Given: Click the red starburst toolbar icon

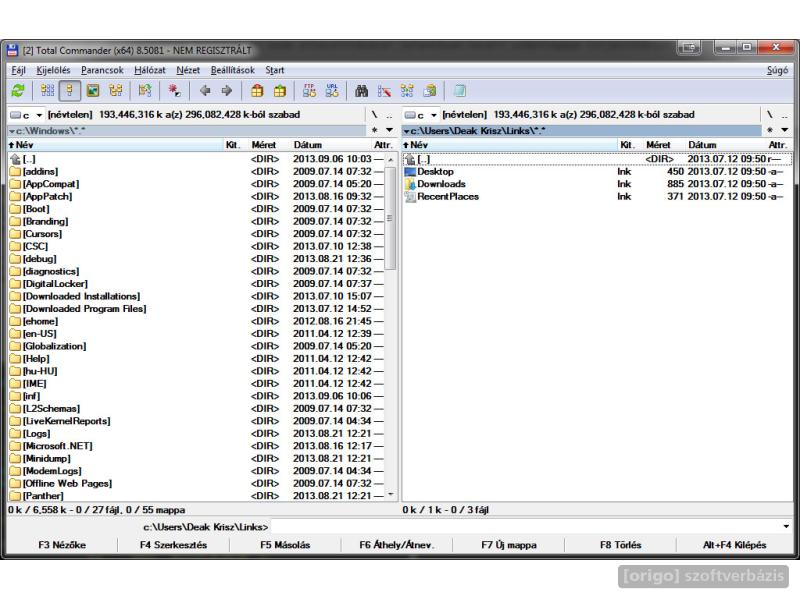Looking at the screenshot, I should point(174,91).
